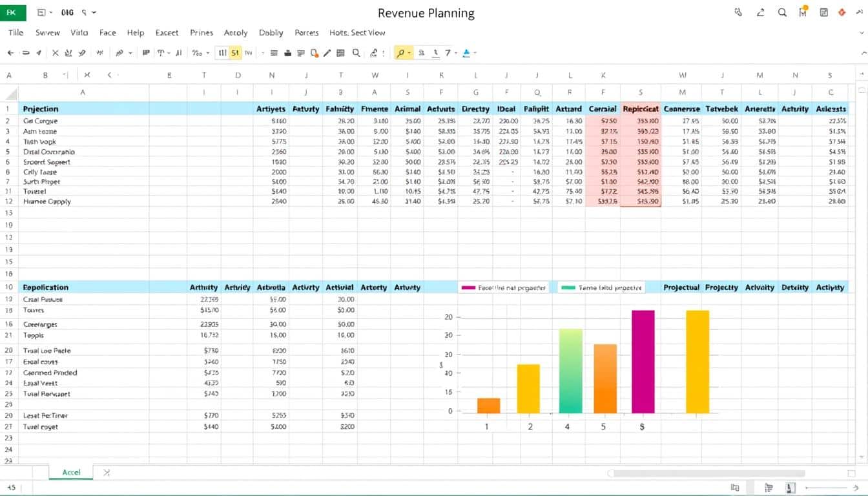Click the Repiceat column header cell
Viewport: 868px width, 496px height.
click(x=641, y=109)
